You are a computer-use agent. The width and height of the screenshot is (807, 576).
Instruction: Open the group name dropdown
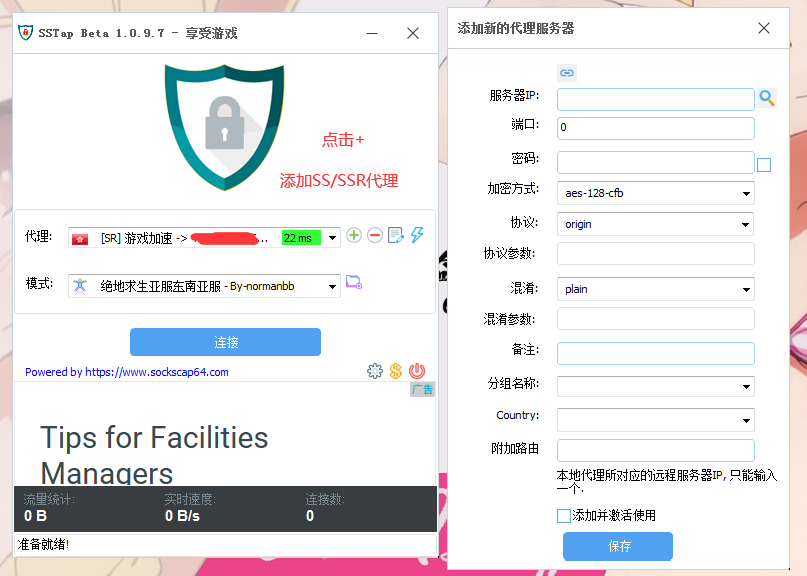click(x=656, y=386)
